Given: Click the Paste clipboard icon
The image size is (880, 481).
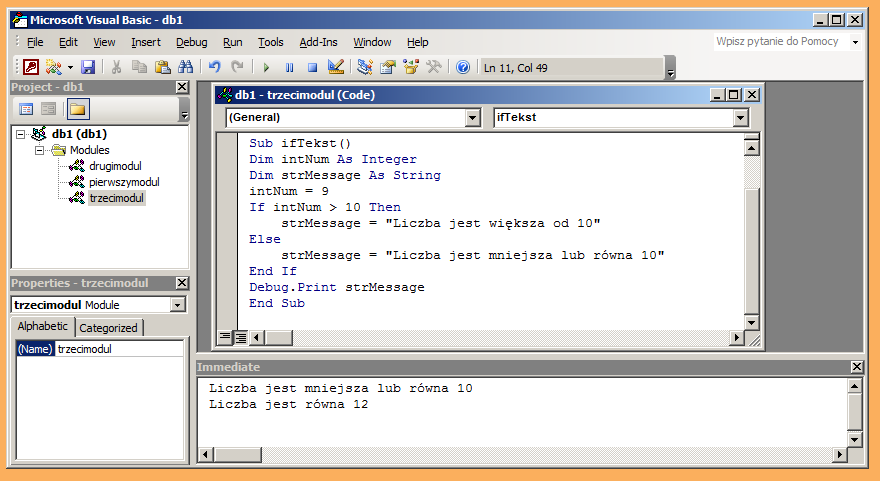Looking at the screenshot, I should [x=162, y=67].
